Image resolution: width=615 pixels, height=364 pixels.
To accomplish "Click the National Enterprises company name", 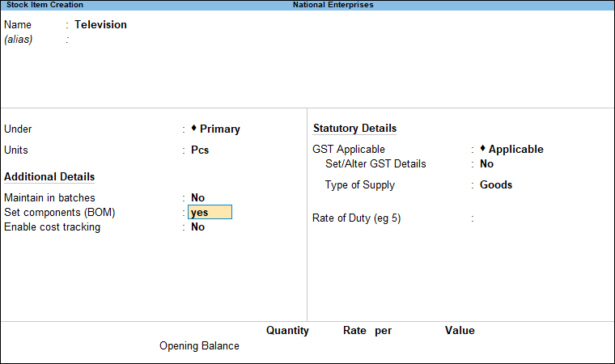I will [x=333, y=5].
